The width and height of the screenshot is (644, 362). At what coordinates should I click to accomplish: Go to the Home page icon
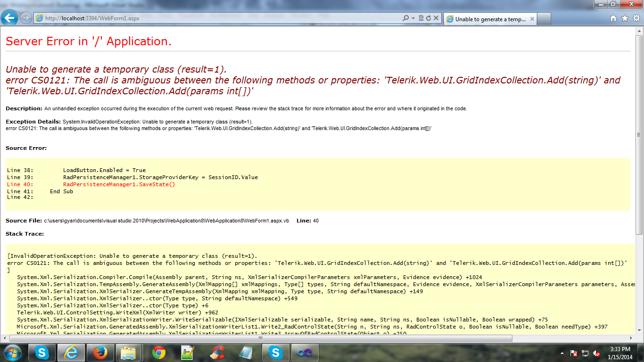click(x=613, y=18)
